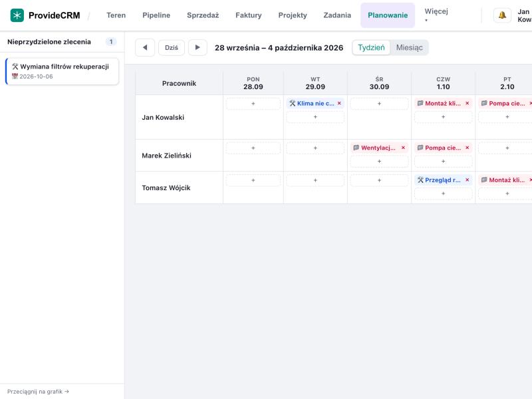Add an assignment for Jan Kowalski on Monday 28.09

tap(253, 104)
